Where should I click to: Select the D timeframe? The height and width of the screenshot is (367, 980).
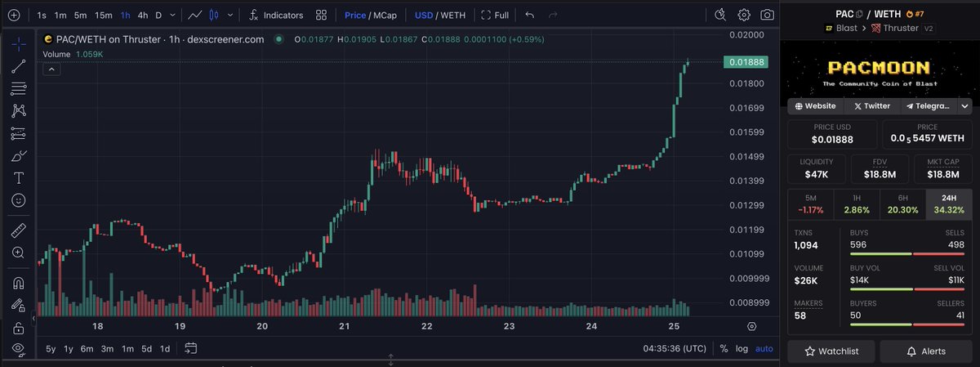click(x=158, y=15)
